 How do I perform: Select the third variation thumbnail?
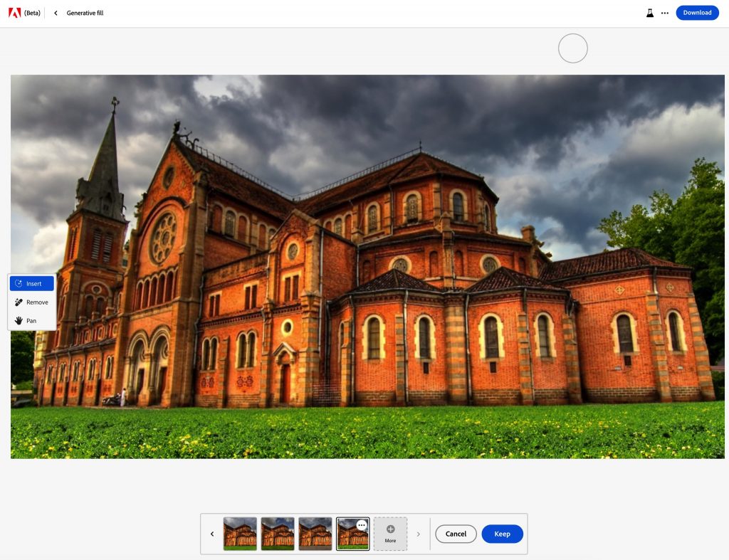click(315, 534)
